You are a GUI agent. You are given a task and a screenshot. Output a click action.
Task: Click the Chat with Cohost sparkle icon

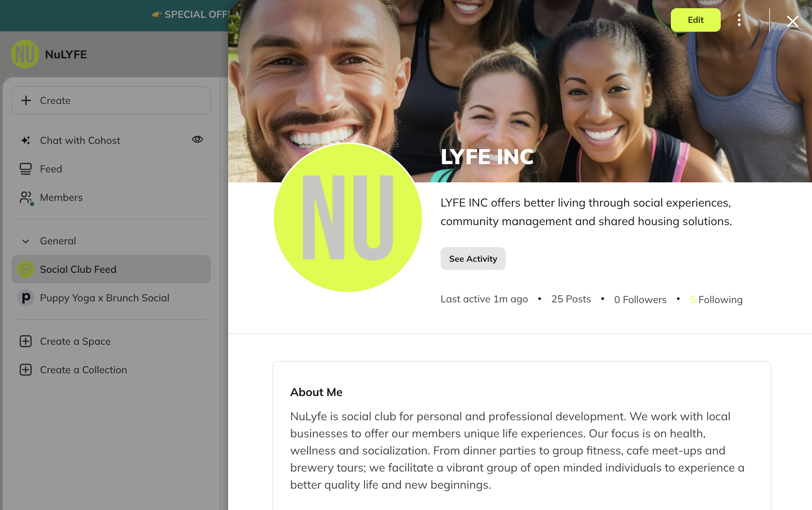point(26,140)
